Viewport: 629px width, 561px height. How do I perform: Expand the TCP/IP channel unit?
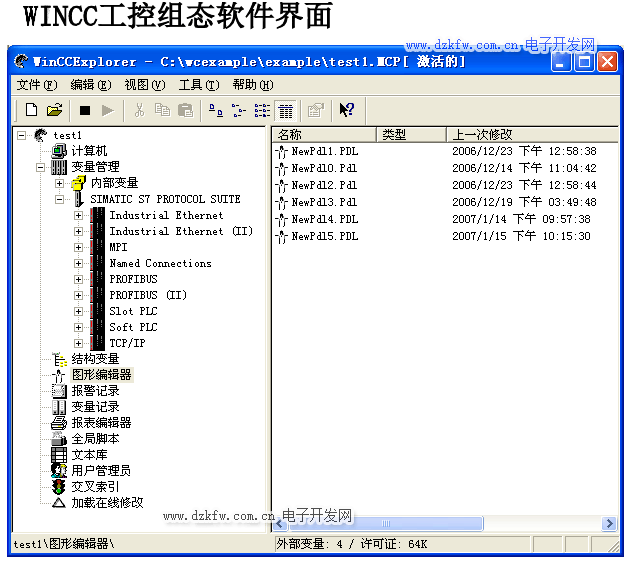(79, 343)
